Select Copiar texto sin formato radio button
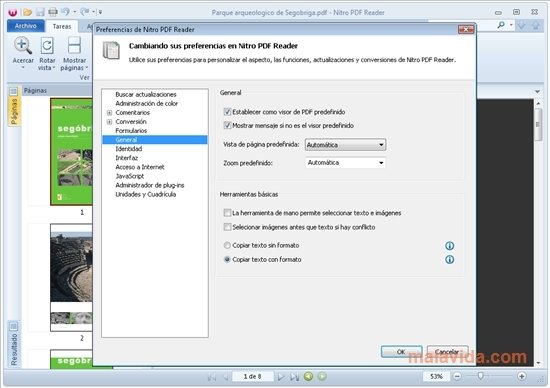 pyautogui.click(x=227, y=245)
